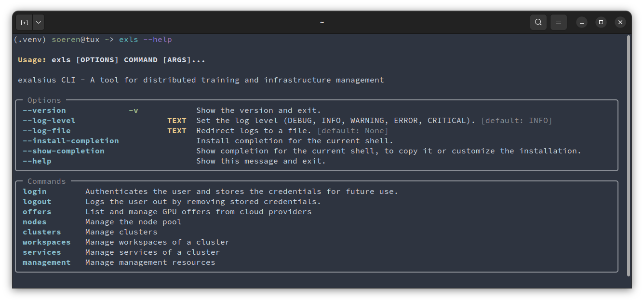Select the nodes command entry
Viewport: 644px width, 302px height.
coord(34,221)
